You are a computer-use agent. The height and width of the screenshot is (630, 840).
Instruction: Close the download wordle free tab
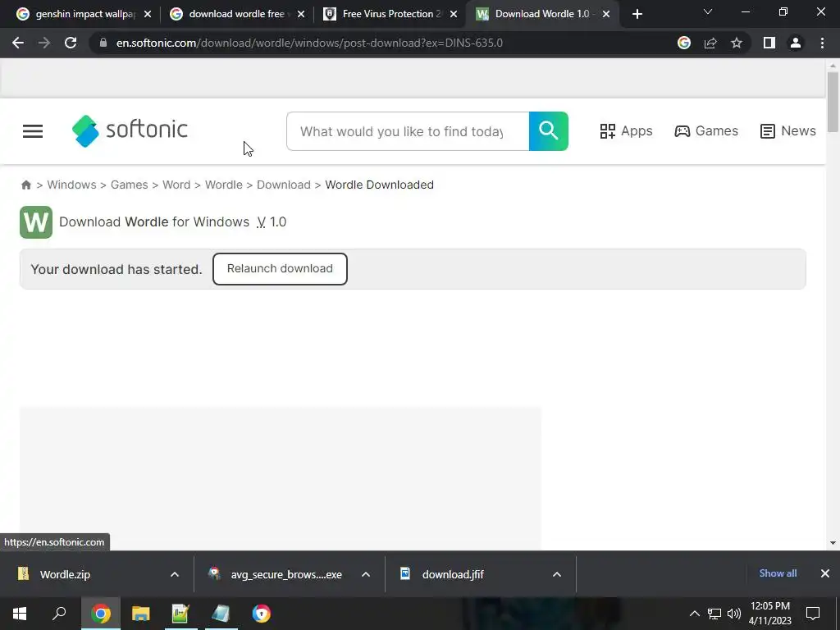click(301, 14)
